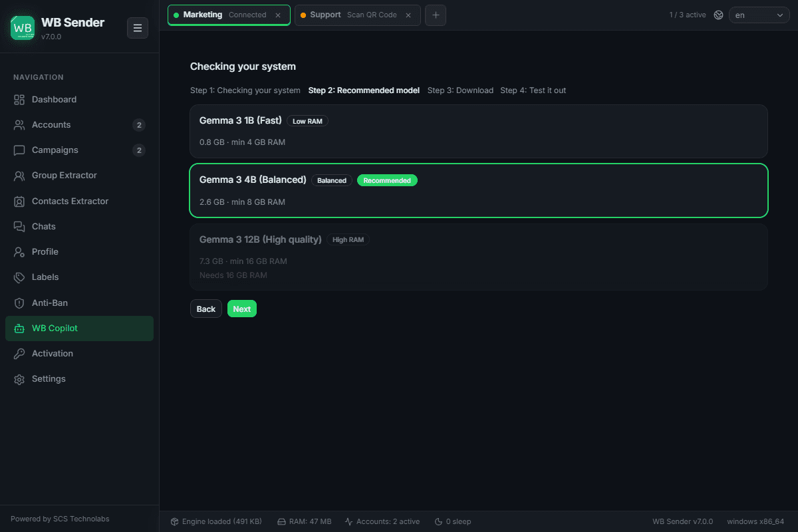The width and height of the screenshot is (798, 532).
Task: Click the Low RAM badge
Action: pyautogui.click(x=307, y=121)
